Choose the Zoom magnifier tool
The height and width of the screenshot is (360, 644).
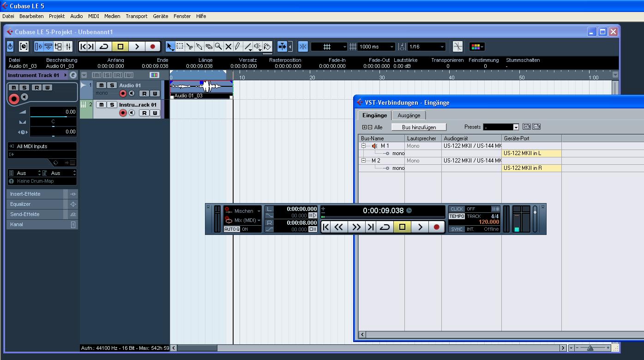218,47
